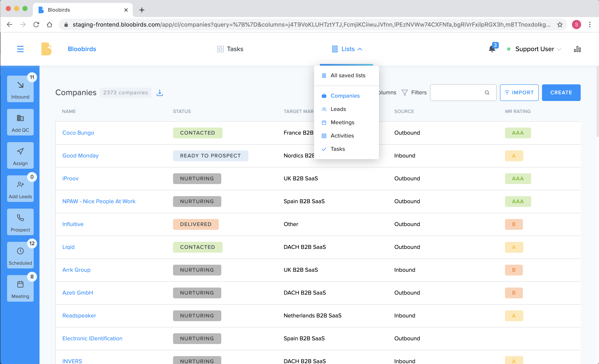
Task: Click the Bloobirds yellow logo
Action: click(46, 49)
